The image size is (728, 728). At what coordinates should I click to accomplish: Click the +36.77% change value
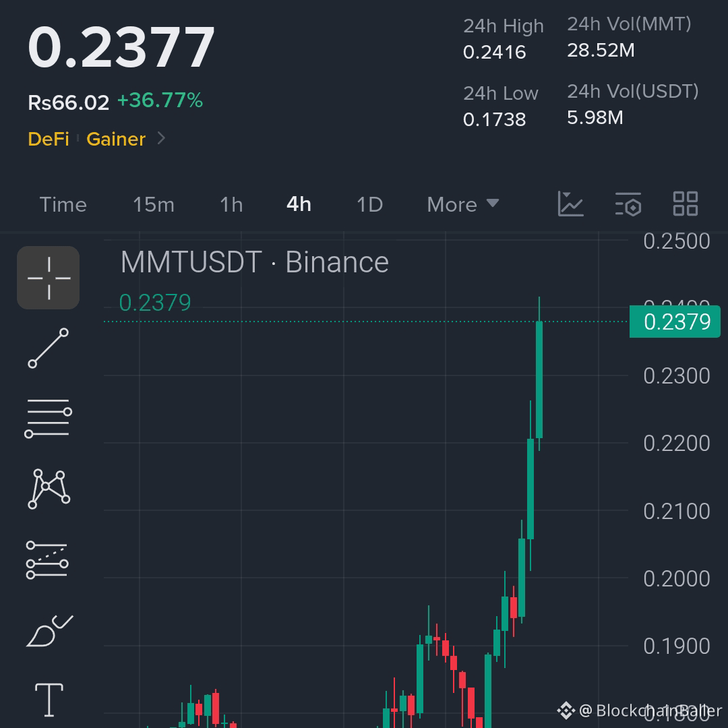(x=160, y=100)
